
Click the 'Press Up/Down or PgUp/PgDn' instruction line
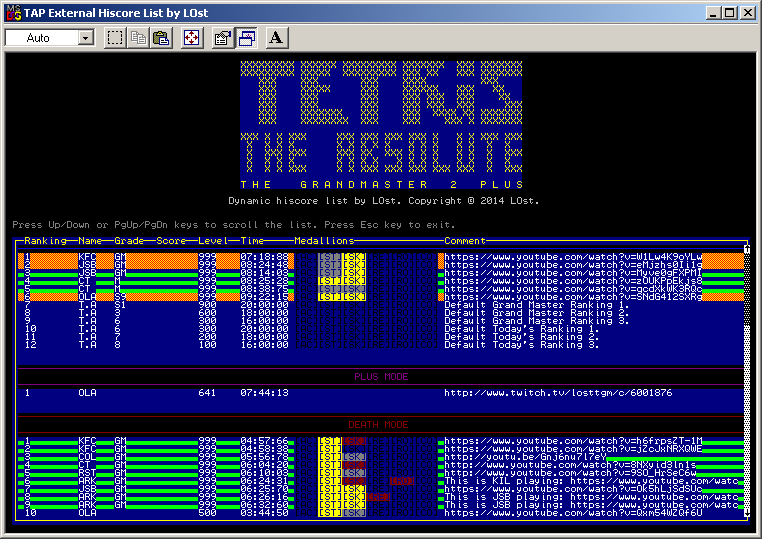(234, 225)
